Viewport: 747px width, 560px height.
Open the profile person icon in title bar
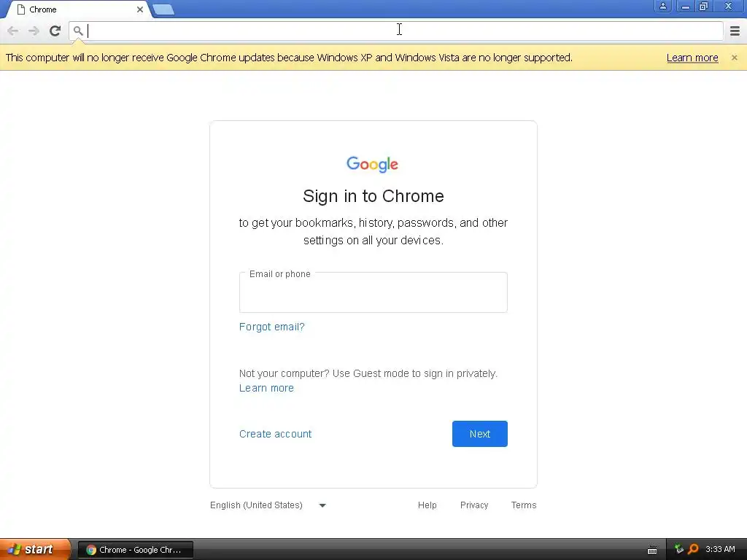pos(662,6)
